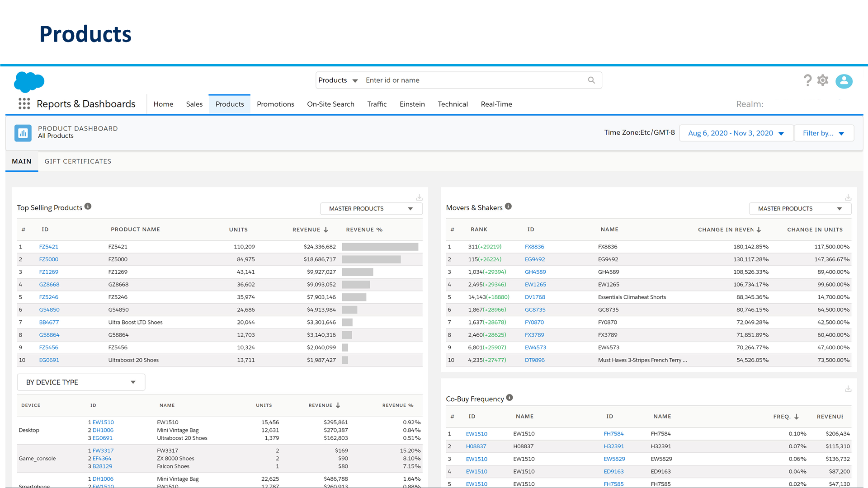Click revenue value $24,336,682
The width and height of the screenshot is (868, 488).
pos(320,247)
